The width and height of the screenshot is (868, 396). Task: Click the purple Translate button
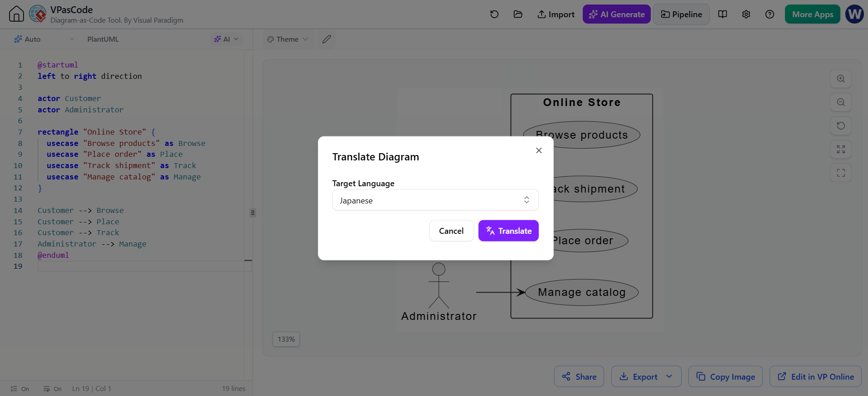pyautogui.click(x=508, y=231)
